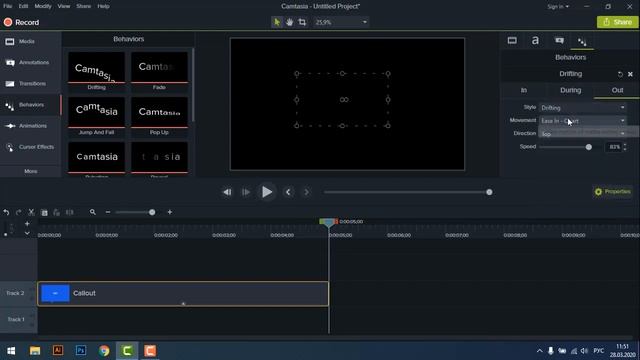
Task: Click the Speed percentage field
Action: pyautogui.click(x=613, y=147)
